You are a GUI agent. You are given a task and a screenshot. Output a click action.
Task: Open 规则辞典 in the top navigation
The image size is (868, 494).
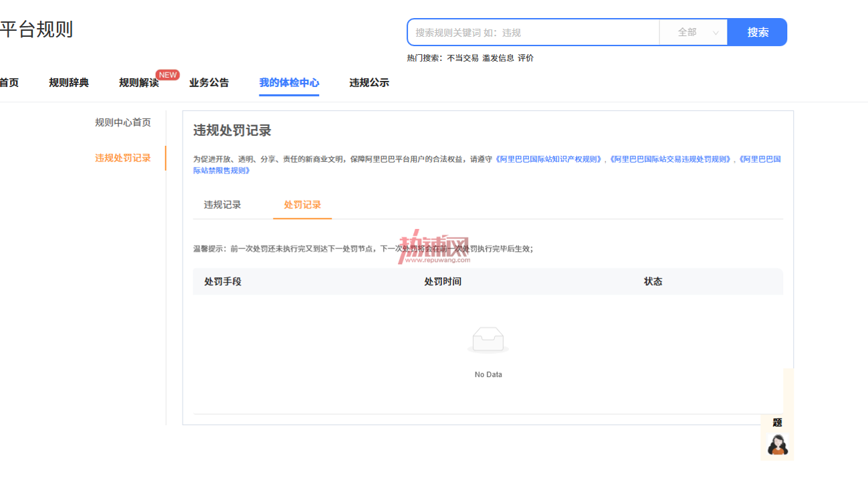pos(69,83)
